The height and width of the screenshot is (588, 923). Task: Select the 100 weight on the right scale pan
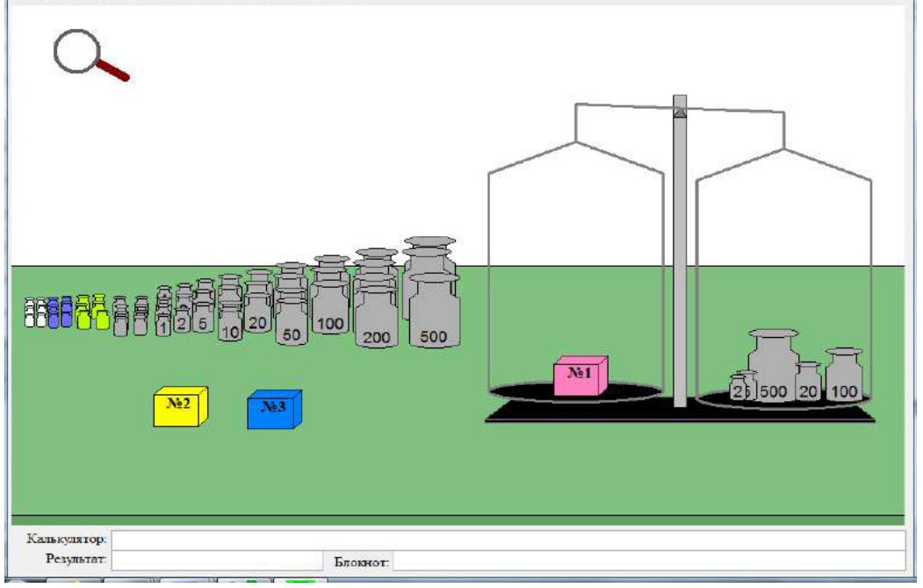point(844,375)
